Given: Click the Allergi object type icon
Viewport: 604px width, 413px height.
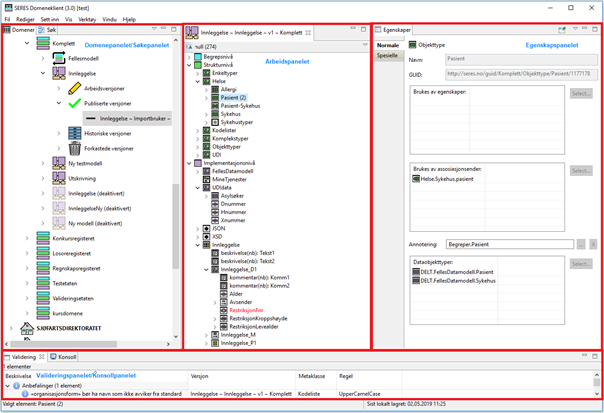Looking at the screenshot, I should tap(215, 89).
